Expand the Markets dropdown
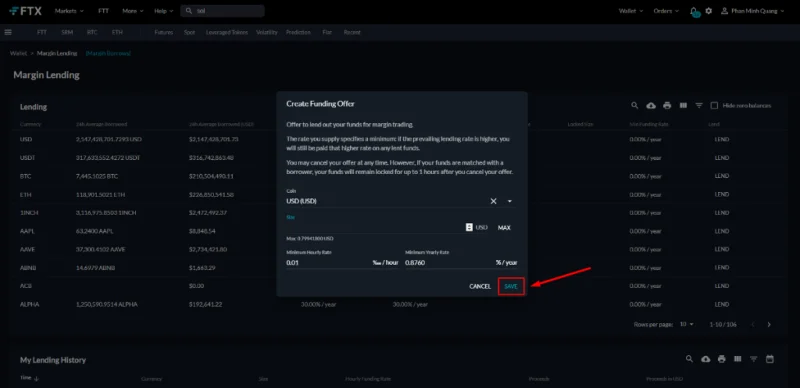800x388 pixels. [68, 11]
